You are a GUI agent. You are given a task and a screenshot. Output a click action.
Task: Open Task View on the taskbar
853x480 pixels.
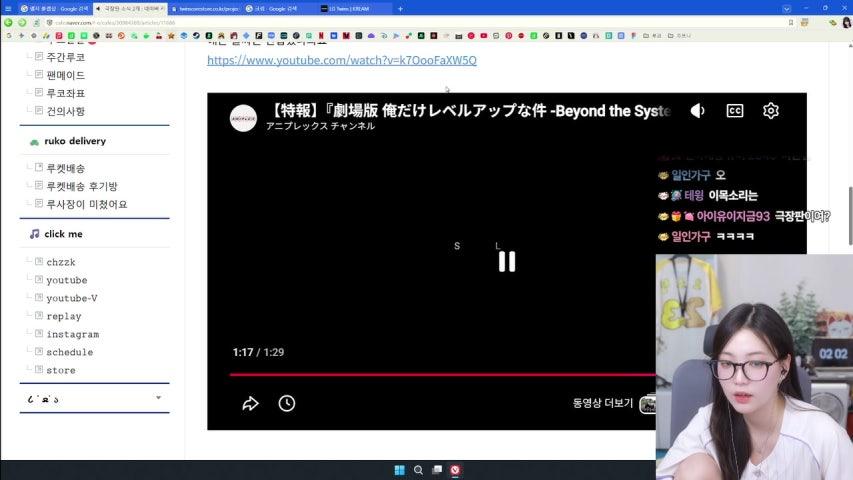pyautogui.click(x=436, y=470)
